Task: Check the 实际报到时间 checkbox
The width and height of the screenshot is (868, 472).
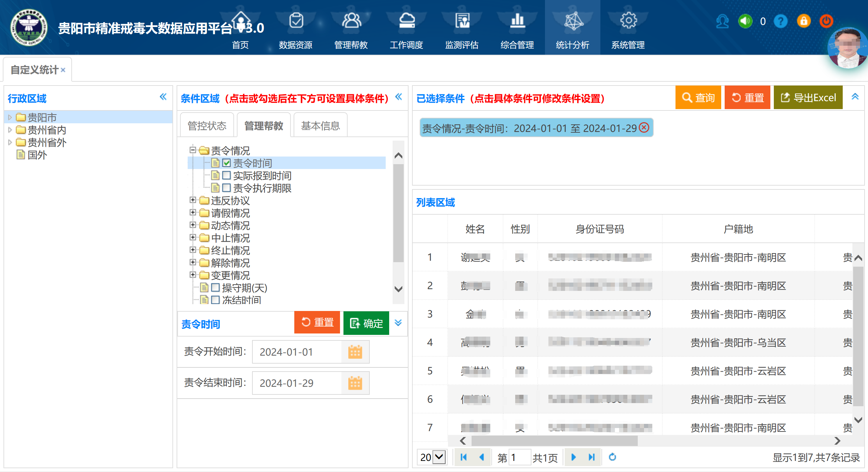Action: [226, 175]
